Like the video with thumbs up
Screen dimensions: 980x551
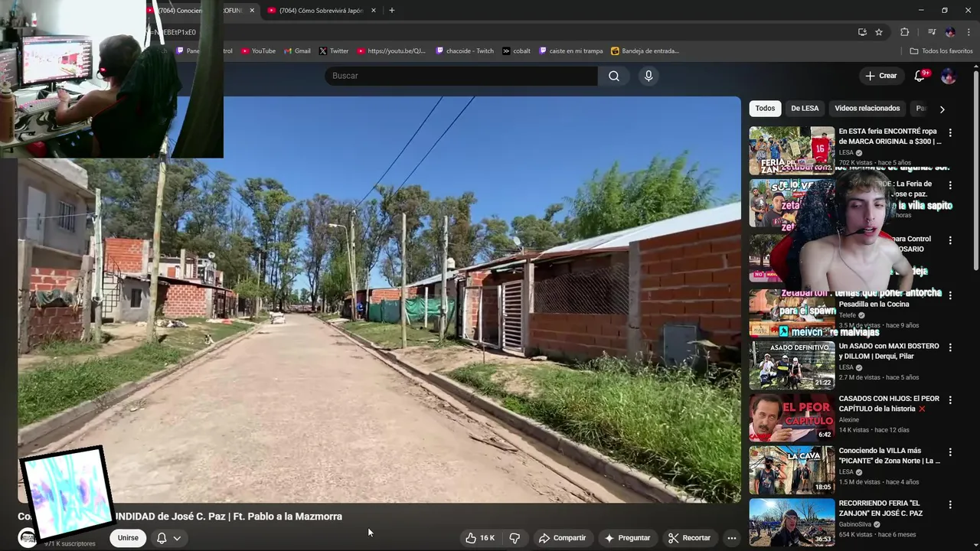[480, 538]
